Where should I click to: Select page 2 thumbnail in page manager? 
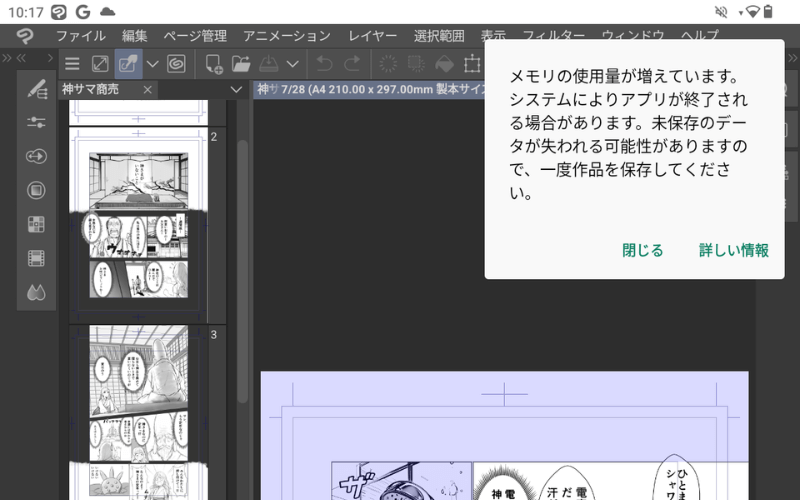[x=138, y=225]
